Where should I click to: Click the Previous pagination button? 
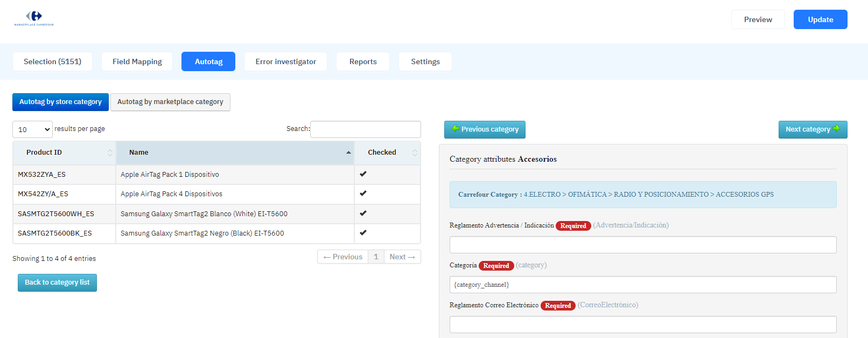342,257
